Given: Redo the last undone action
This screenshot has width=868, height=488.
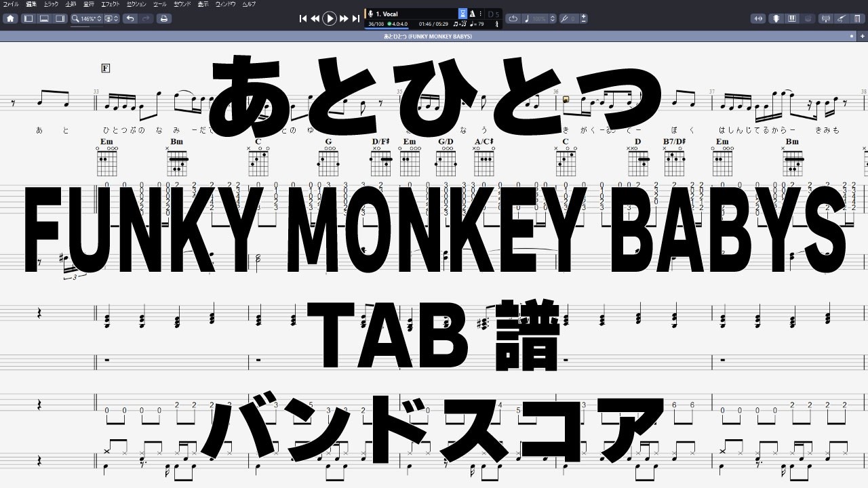Looking at the screenshot, I should pos(146,18).
